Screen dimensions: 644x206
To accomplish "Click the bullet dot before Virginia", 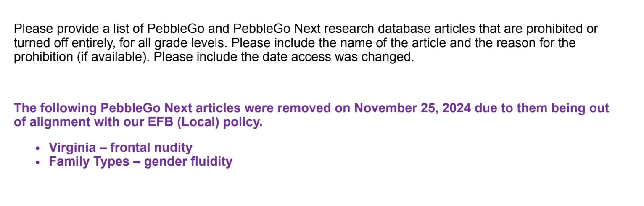I will click(x=38, y=148).
